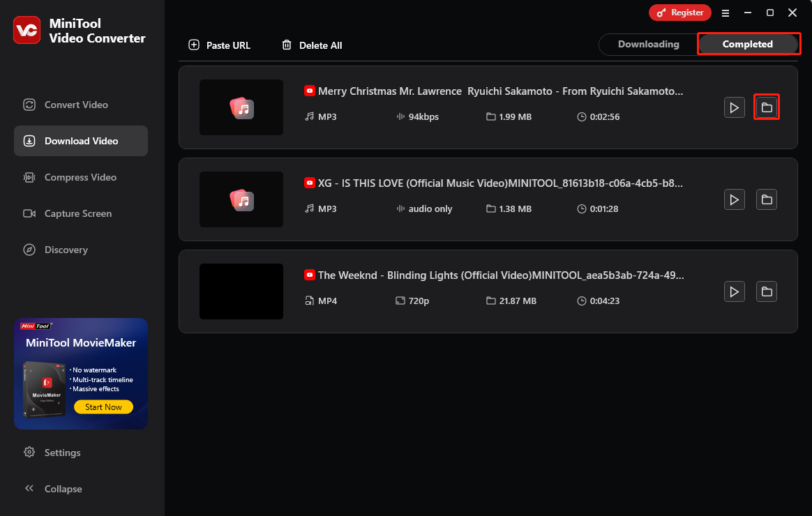Click the XG - IS THIS LOVE thumbnail
Image resolution: width=812 pixels, height=516 pixels.
pyautogui.click(x=241, y=199)
